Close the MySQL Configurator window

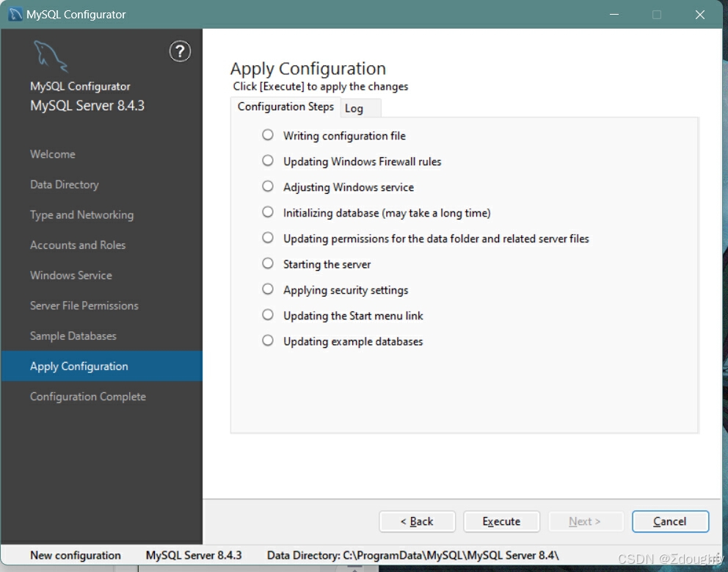click(x=700, y=15)
